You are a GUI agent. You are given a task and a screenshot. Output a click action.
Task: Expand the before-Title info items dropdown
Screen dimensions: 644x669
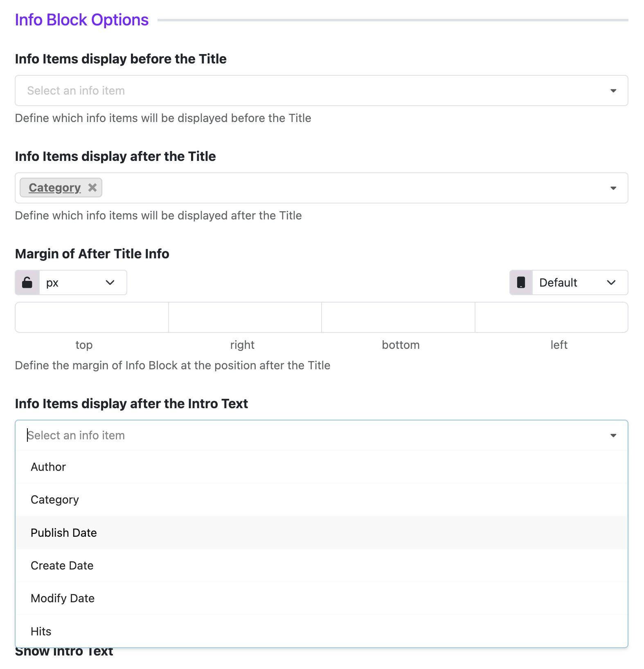[321, 90]
